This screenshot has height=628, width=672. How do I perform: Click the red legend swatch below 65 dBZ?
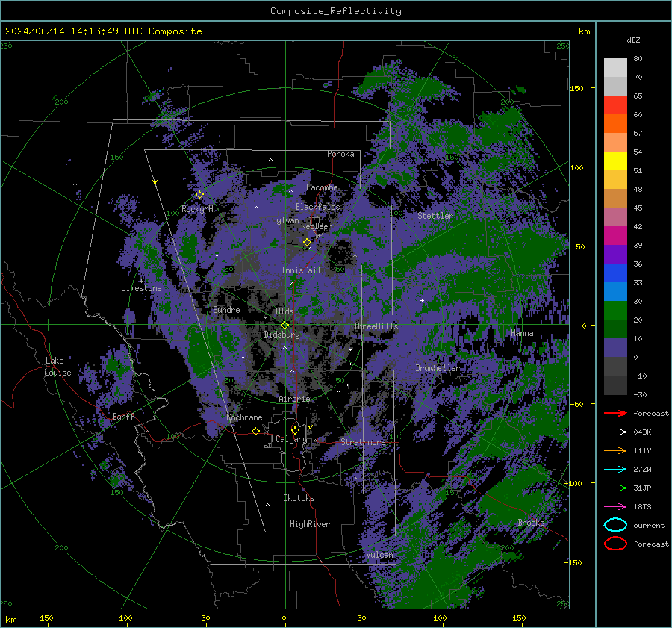615,105
